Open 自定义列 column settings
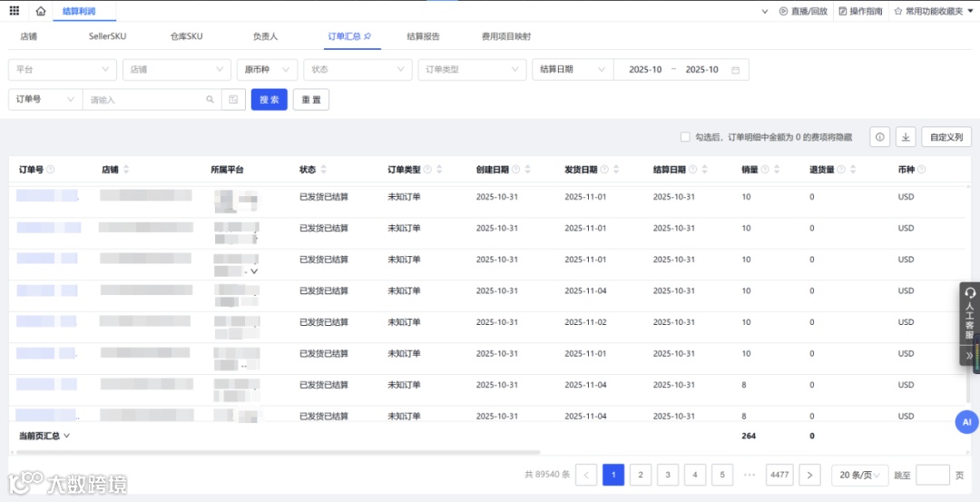The height and width of the screenshot is (502, 980). [946, 137]
